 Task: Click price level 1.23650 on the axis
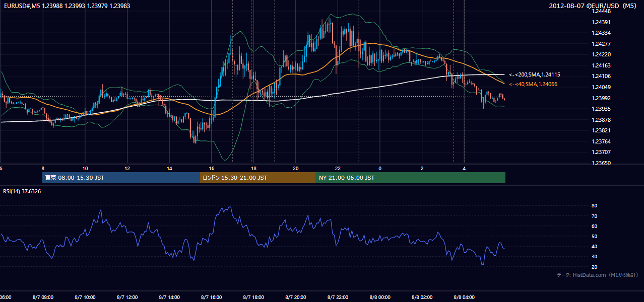601,163
